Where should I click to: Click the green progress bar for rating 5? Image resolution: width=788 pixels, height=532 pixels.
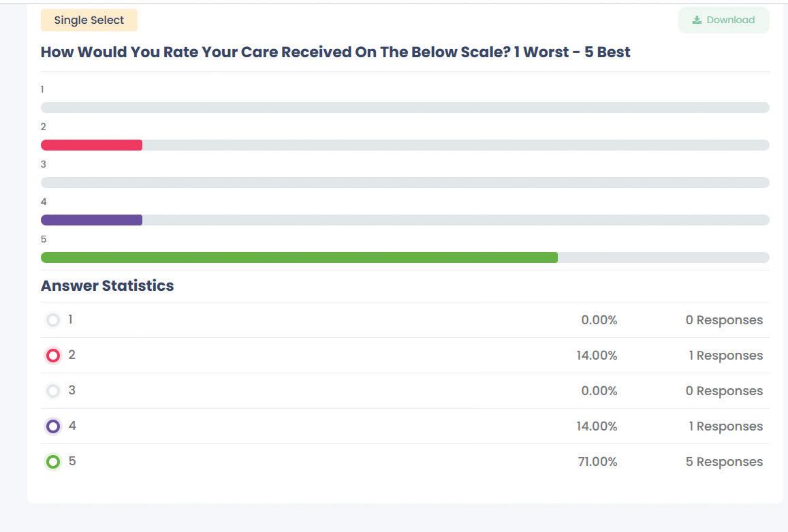tap(299, 257)
